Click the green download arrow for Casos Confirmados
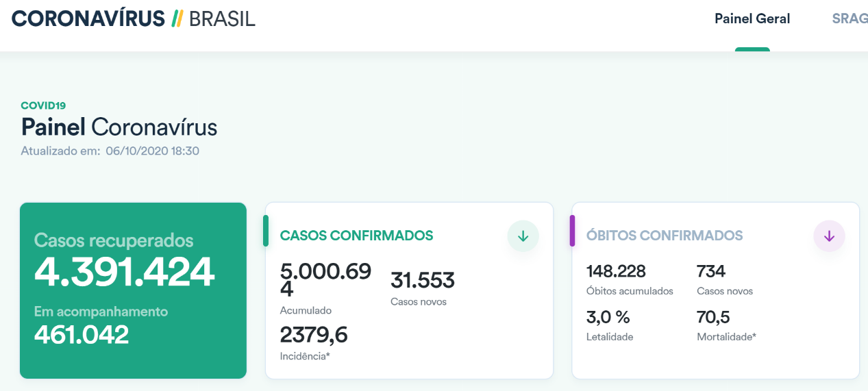This screenshot has width=868, height=391. [x=523, y=236]
